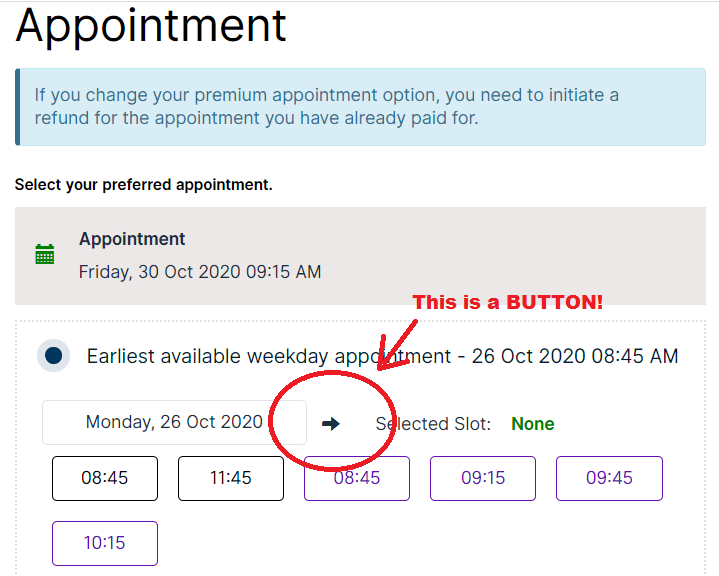Click the blue refund information banner

[360, 107]
